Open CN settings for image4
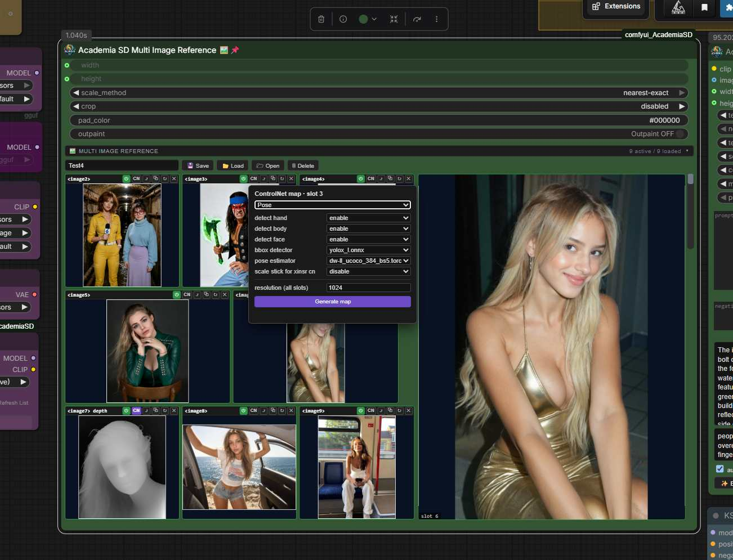This screenshot has height=560, width=733. pyautogui.click(x=371, y=178)
